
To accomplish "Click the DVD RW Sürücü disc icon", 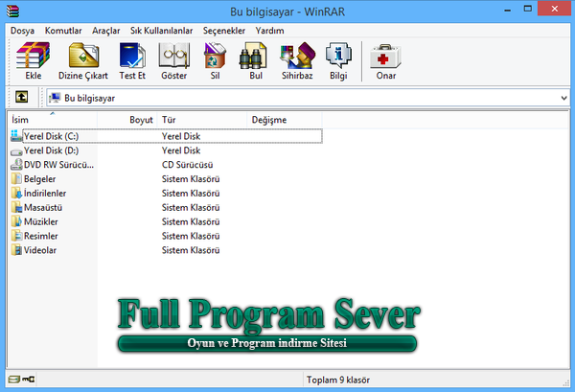I will 16,164.
